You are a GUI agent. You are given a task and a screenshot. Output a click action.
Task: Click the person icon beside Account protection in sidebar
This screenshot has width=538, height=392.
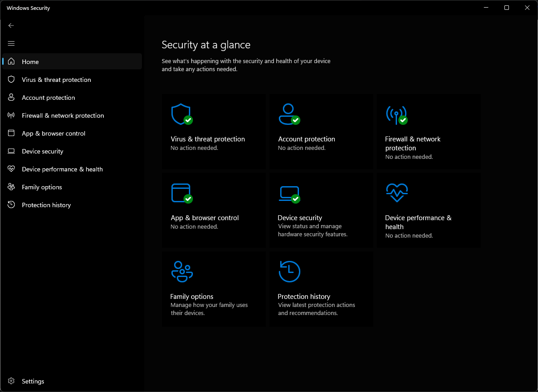point(11,98)
